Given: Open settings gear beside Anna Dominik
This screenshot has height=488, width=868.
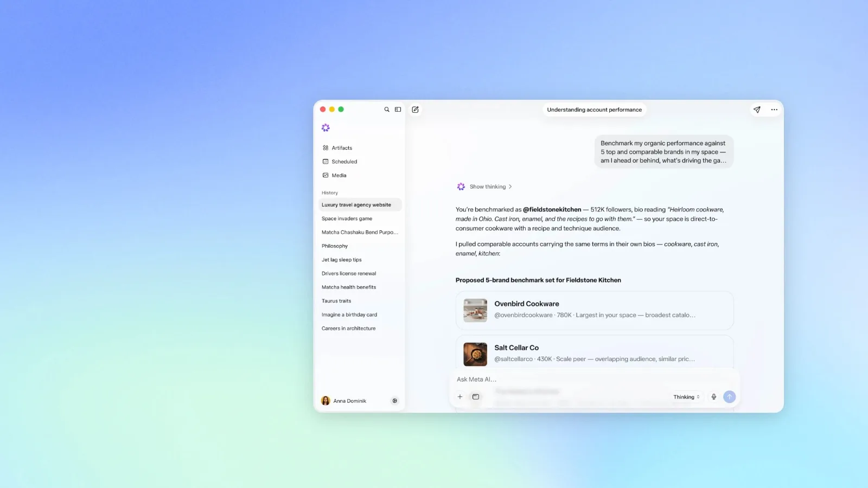Looking at the screenshot, I should 395,401.
